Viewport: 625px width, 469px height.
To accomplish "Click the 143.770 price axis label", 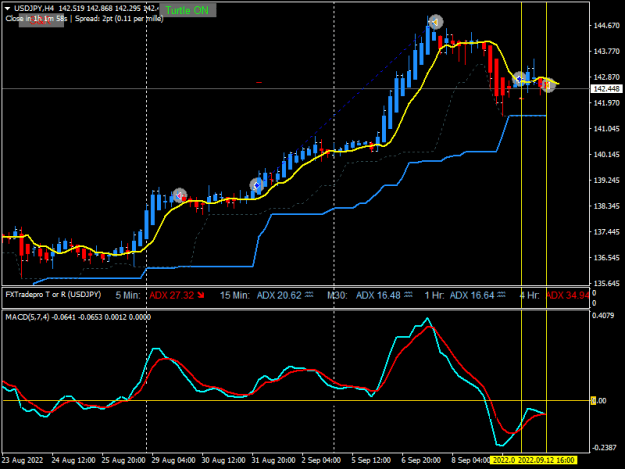I will (x=607, y=51).
